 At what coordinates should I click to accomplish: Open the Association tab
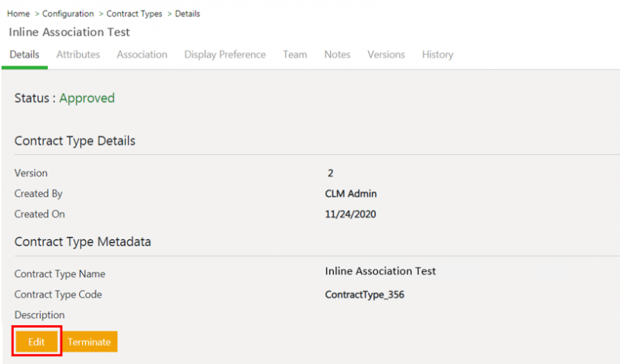(x=142, y=55)
